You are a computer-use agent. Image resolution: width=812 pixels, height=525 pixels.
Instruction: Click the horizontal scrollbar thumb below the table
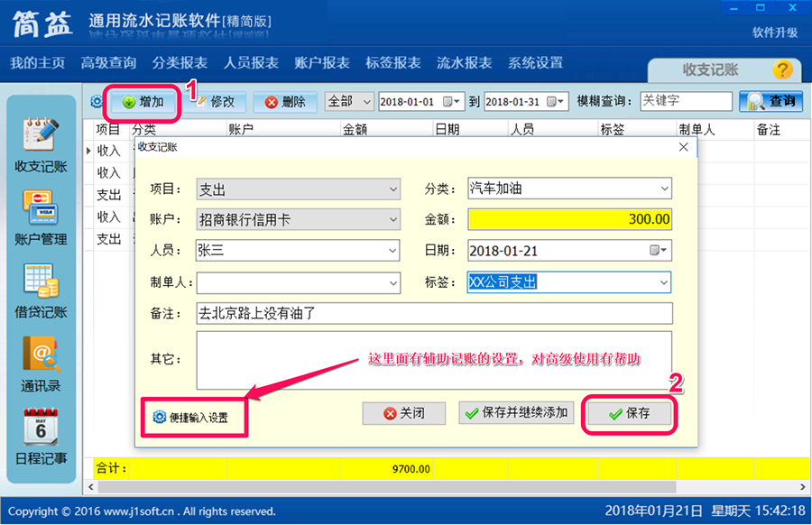(x=387, y=487)
